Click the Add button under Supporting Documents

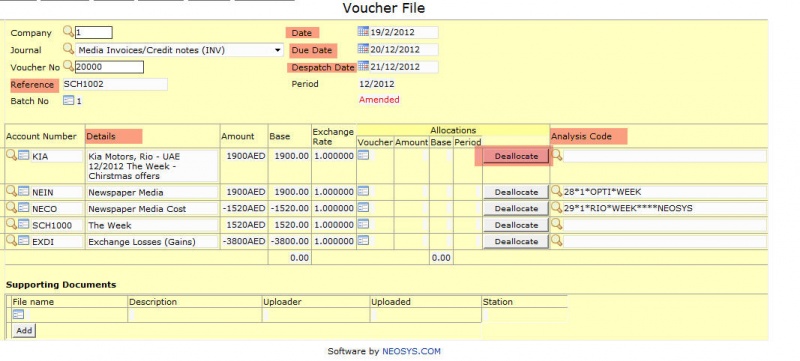click(24, 330)
